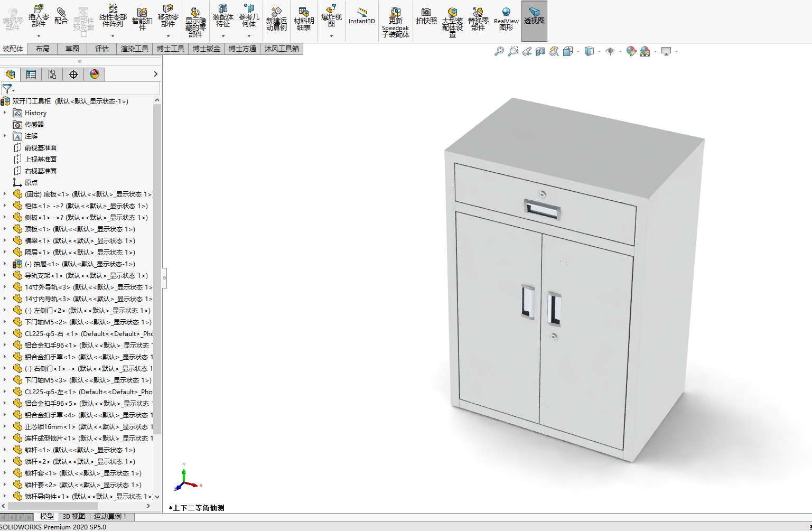The image size is (812, 531).
Task: Open the 线性零部件阵列 linear pattern tool
Action: 113,16
